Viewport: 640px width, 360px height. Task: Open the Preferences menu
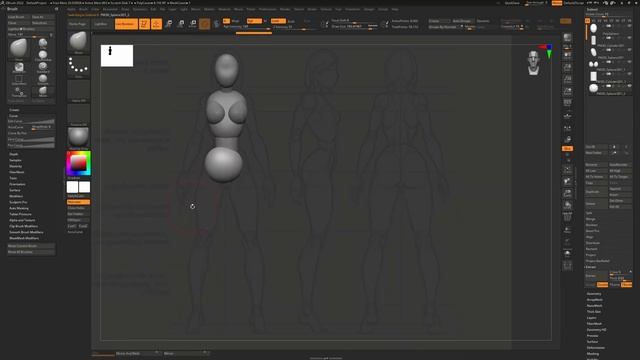click(x=267, y=9)
